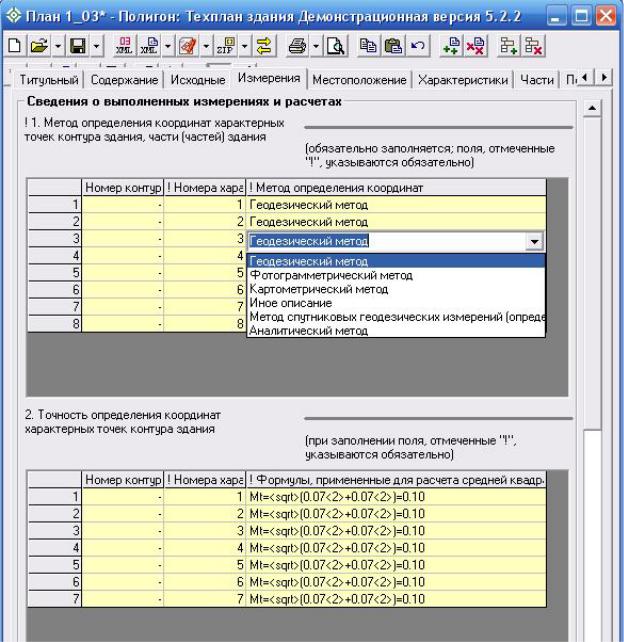624x642 pixels.
Task: Expand the arrow next to the save icon
Action: [96, 45]
